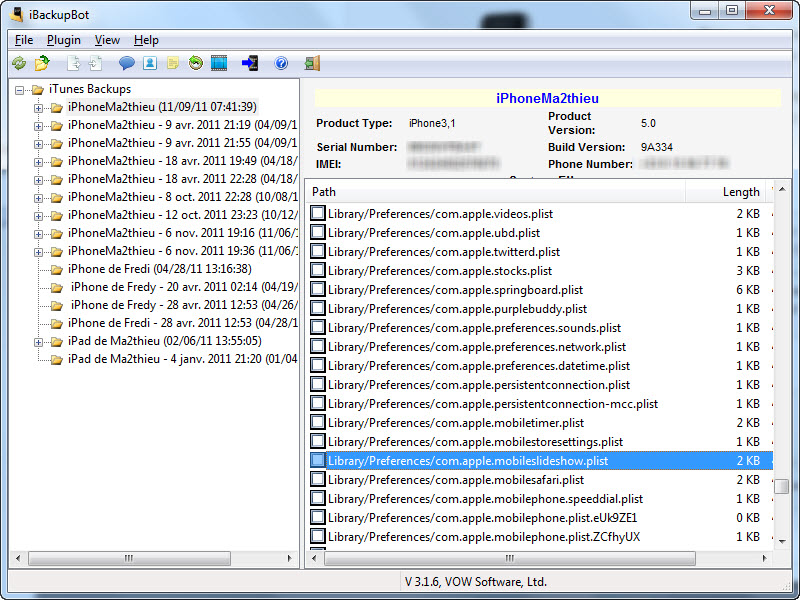Expand iPhoneMa2thieu 8 oct. 2011 22:28 backup
Image resolution: width=800 pixels, height=600 pixels.
38,198
